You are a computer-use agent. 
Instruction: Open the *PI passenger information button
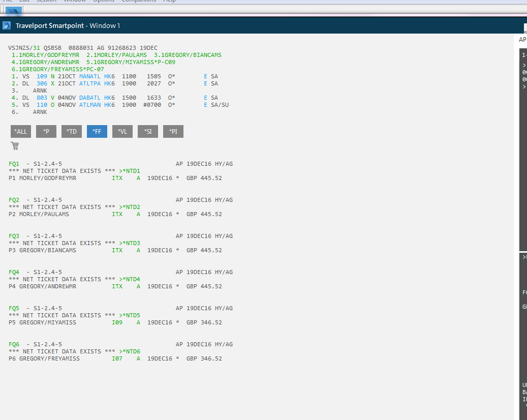click(173, 132)
